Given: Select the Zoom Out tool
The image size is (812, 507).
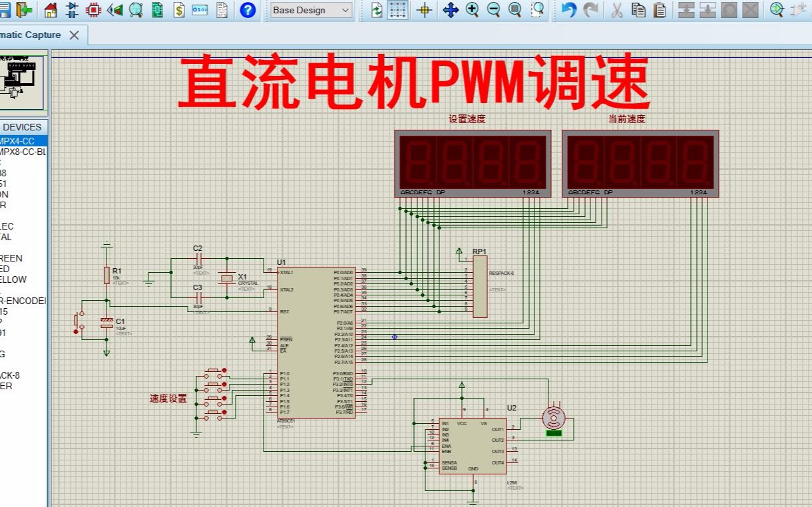Looking at the screenshot, I should (x=493, y=10).
